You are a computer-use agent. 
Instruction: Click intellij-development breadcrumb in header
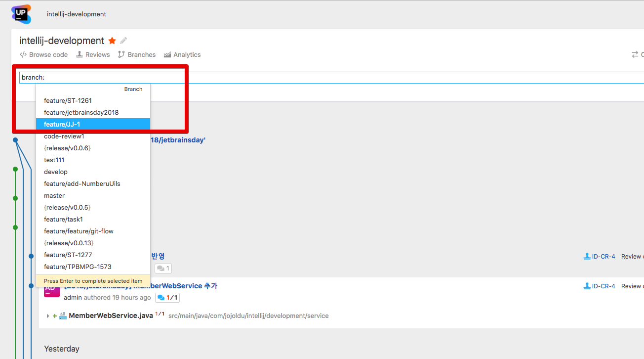pos(77,14)
